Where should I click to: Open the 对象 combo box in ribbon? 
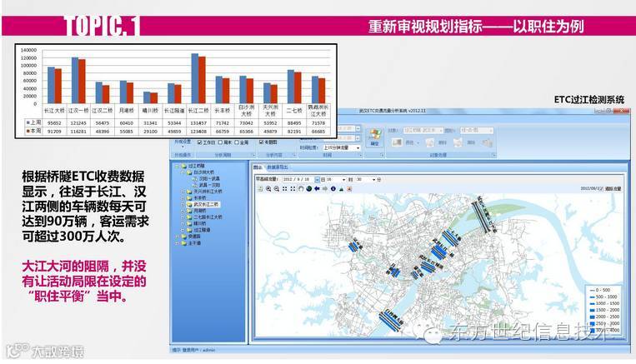tap(423, 130)
